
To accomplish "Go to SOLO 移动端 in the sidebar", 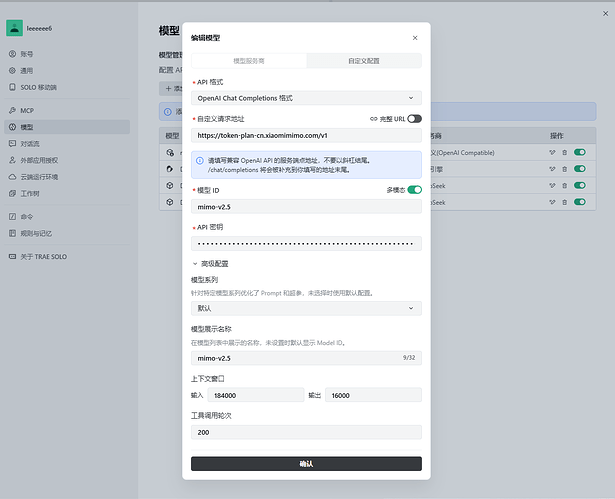I will 67,87.
